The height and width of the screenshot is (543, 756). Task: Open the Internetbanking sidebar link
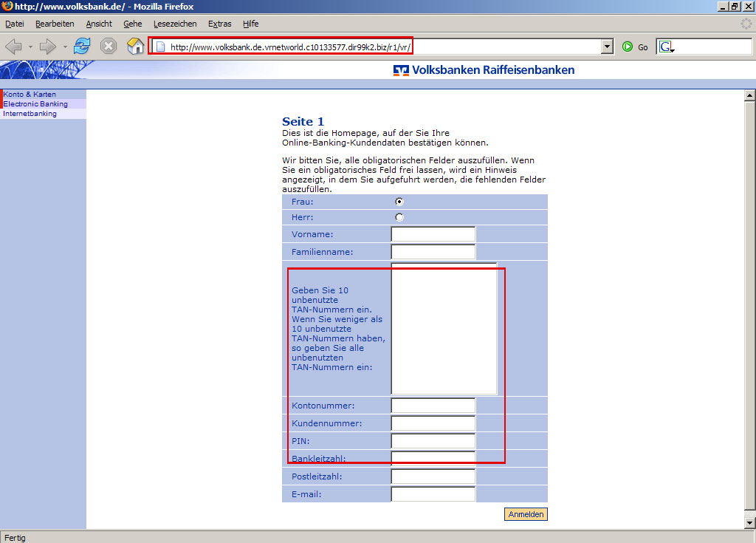coord(30,114)
